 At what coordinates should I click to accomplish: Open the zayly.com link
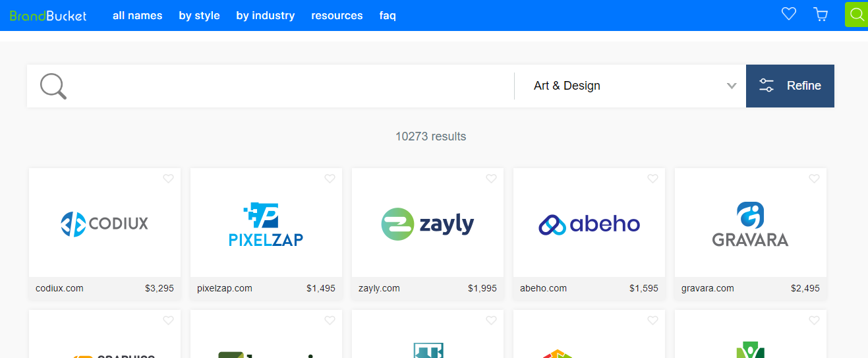pyautogui.click(x=379, y=288)
